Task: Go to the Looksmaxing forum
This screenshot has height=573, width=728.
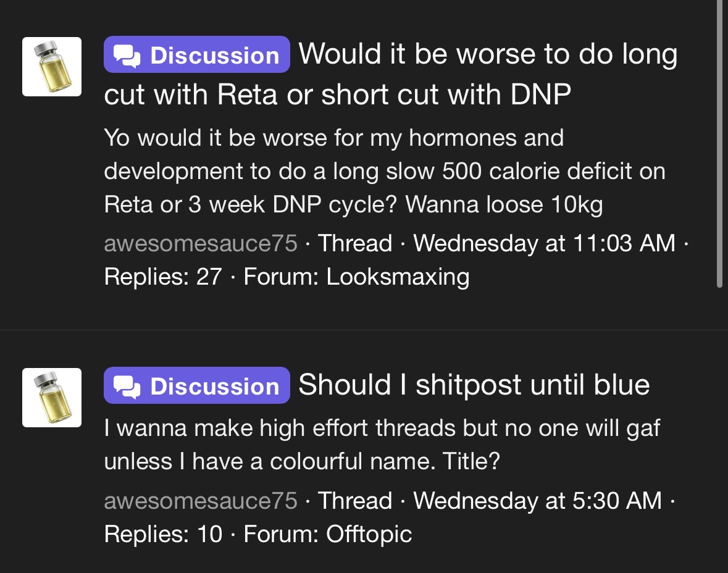Action: point(397,277)
